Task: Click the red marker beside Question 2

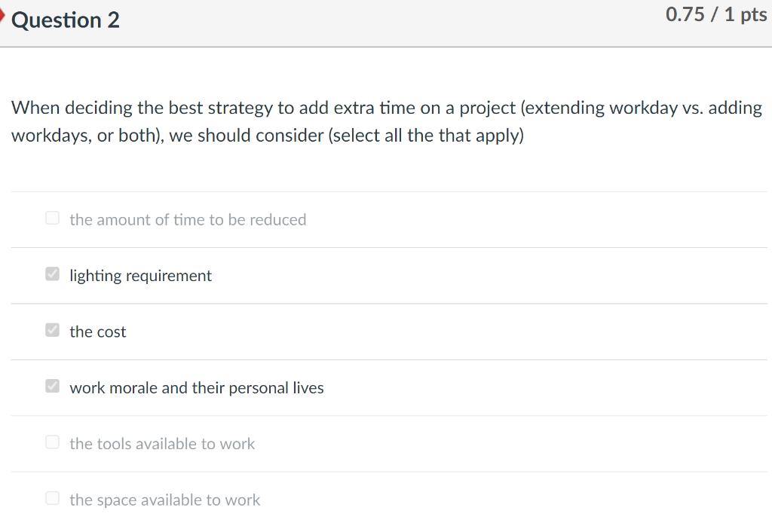Action: coord(4,19)
